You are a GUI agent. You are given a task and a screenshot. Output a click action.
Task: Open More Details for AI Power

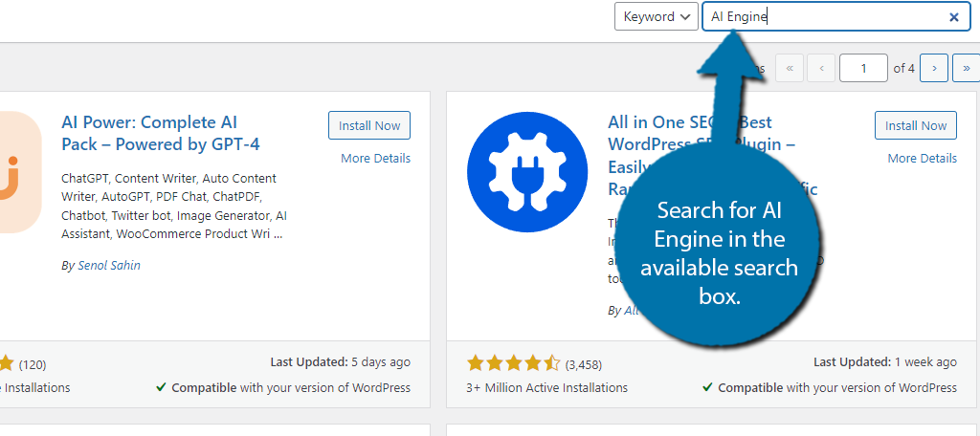tap(375, 158)
